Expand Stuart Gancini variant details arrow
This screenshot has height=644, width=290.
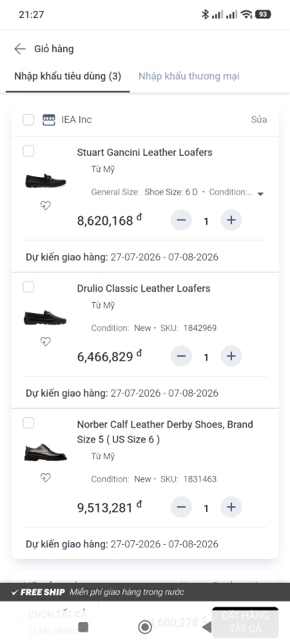coord(260,194)
